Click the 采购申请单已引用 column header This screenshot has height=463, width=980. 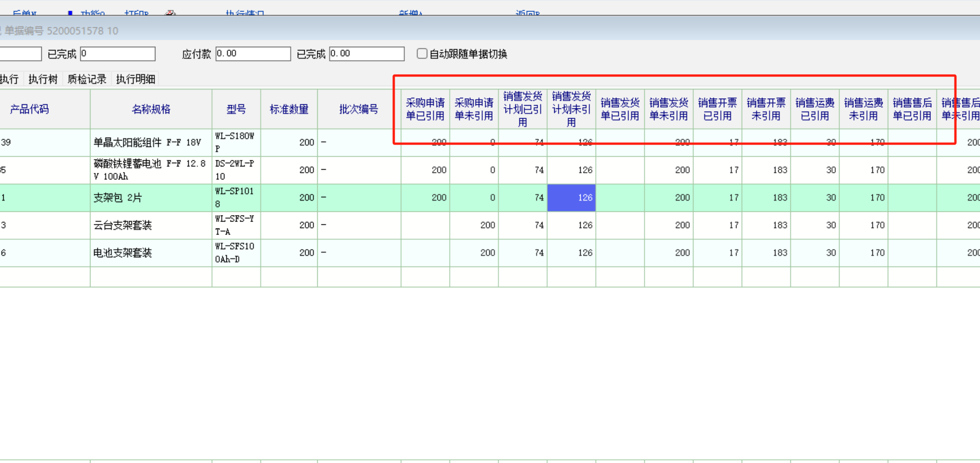[x=425, y=109]
